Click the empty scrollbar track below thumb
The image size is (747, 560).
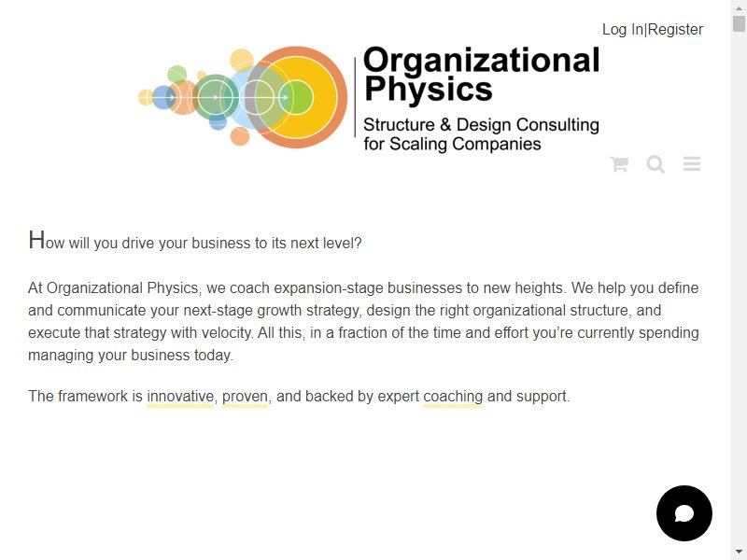(x=739, y=286)
